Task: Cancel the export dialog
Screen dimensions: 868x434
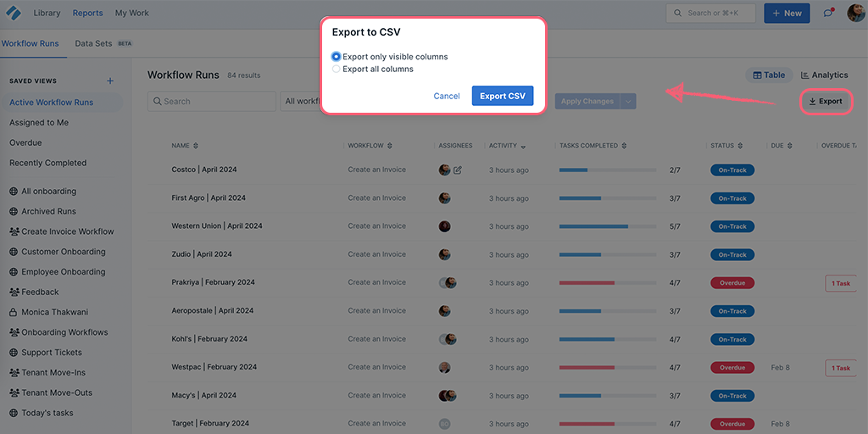Action: pos(446,96)
